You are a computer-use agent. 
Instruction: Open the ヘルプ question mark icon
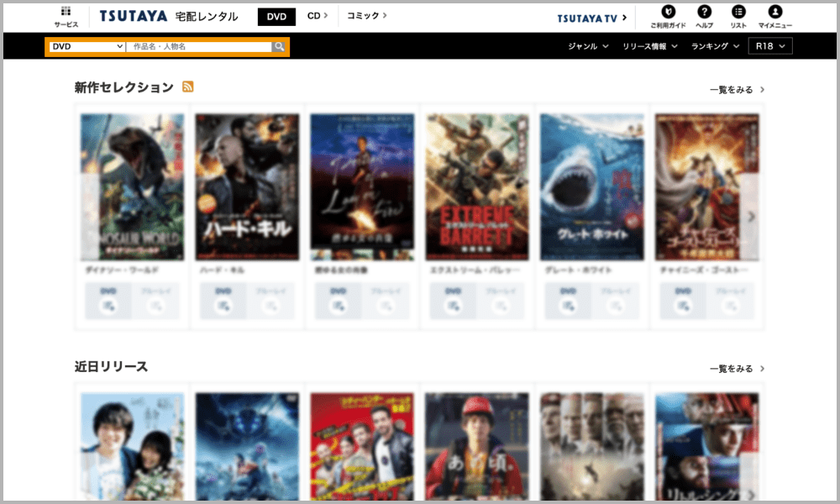[704, 12]
